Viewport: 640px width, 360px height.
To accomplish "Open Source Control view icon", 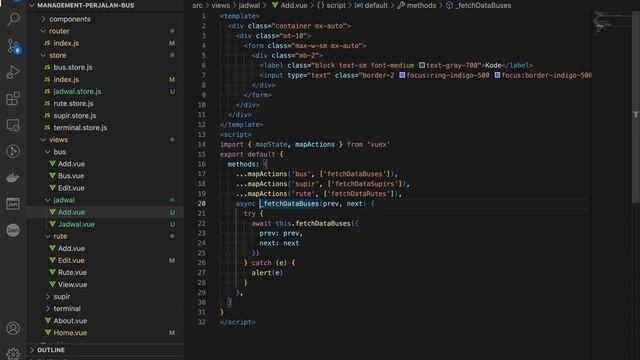I will 13,46.
